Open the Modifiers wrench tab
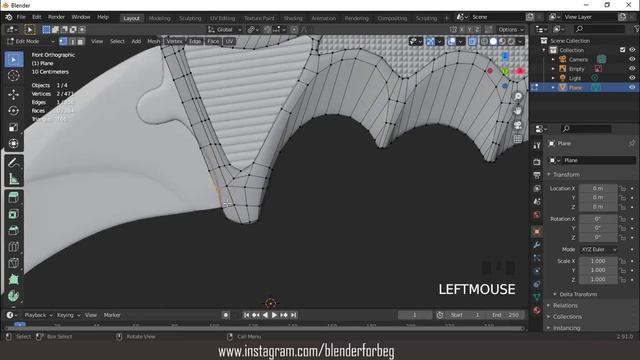 [537, 244]
